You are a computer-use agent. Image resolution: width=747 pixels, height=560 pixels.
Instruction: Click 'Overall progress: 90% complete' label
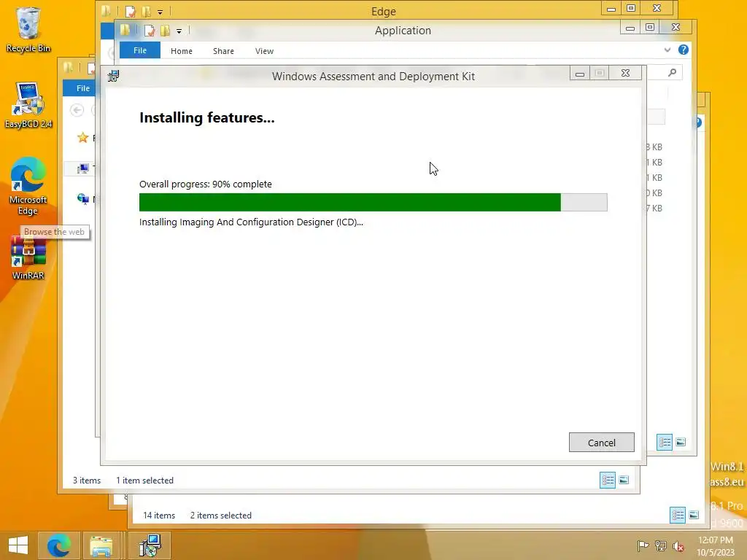pos(205,184)
